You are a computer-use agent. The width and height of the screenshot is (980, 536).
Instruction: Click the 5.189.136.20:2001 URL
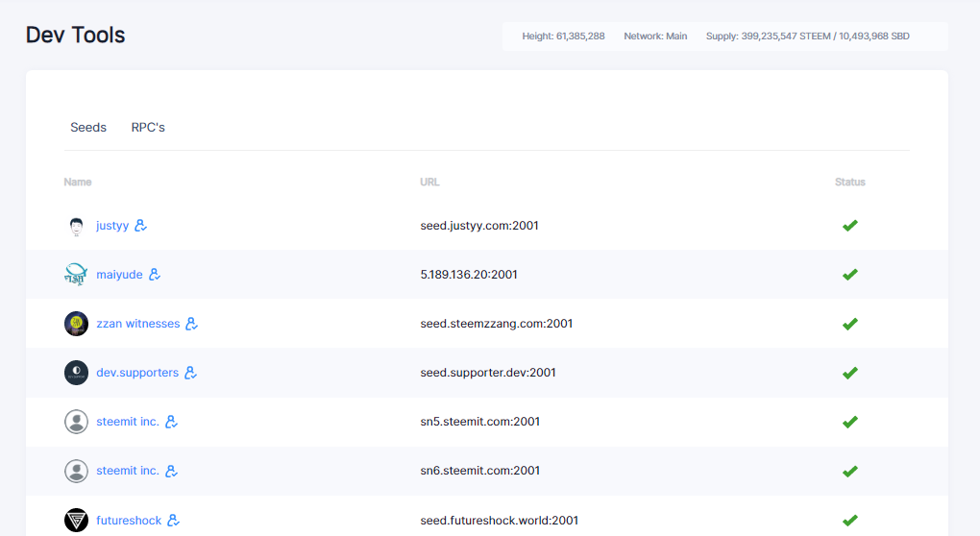[x=469, y=275]
